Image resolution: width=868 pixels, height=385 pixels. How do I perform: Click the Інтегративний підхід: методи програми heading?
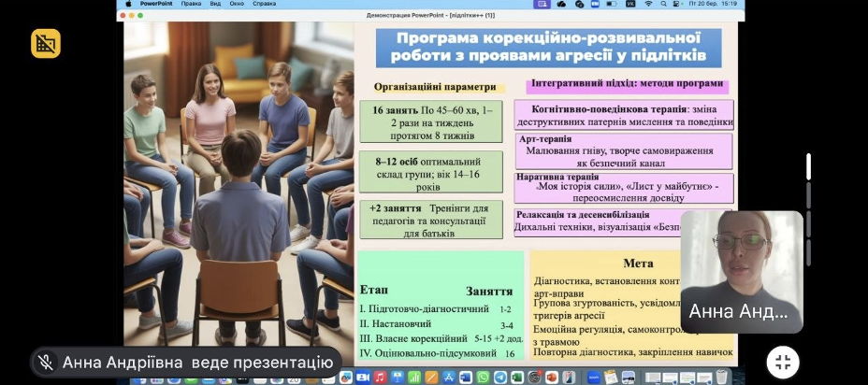coord(627,85)
